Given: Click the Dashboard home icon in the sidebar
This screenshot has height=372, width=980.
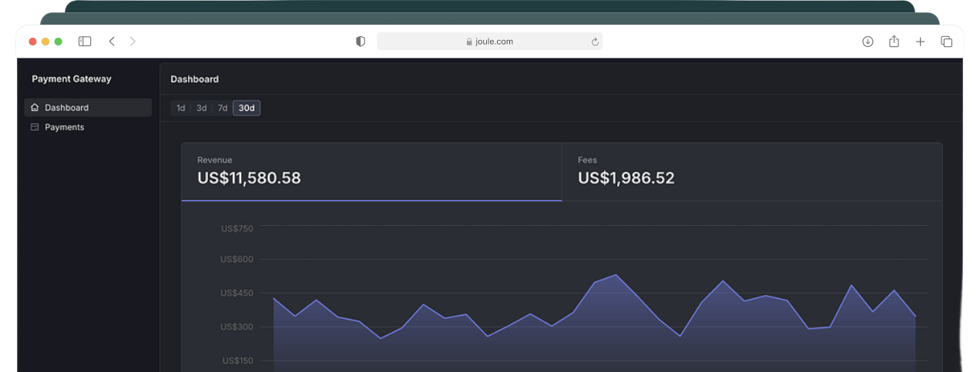Looking at the screenshot, I should tap(35, 108).
